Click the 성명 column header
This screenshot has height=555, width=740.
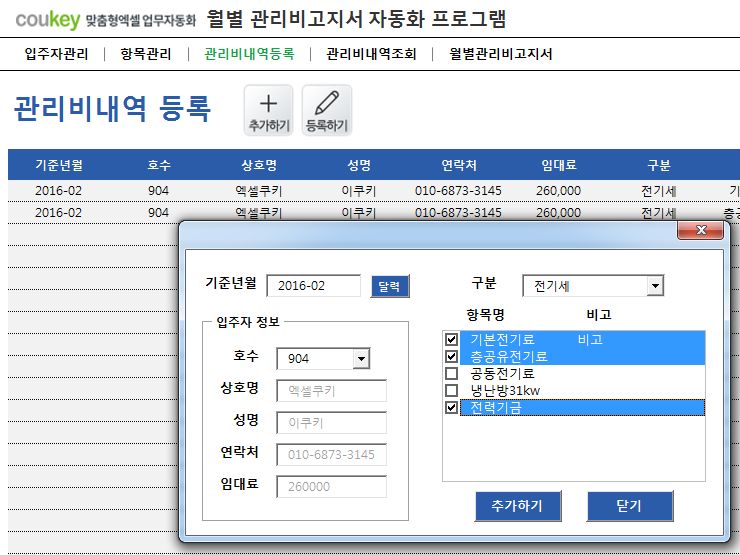click(359, 165)
